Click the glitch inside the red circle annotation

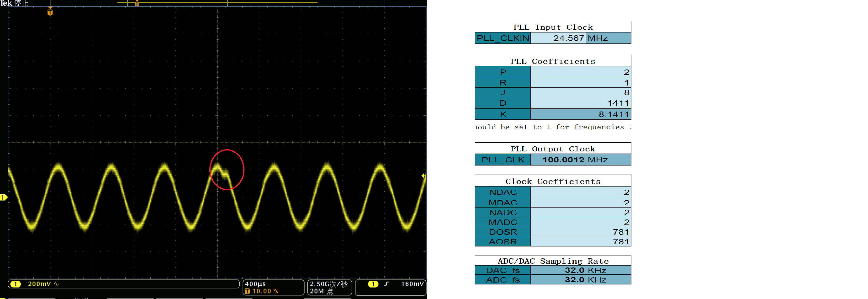(x=225, y=173)
